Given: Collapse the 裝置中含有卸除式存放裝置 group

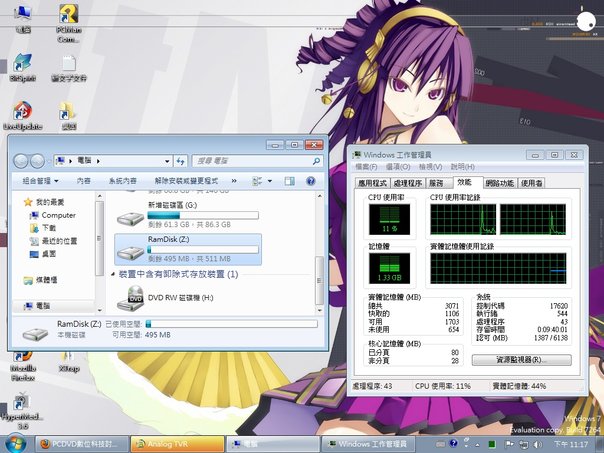Looking at the screenshot, I should [x=113, y=274].
